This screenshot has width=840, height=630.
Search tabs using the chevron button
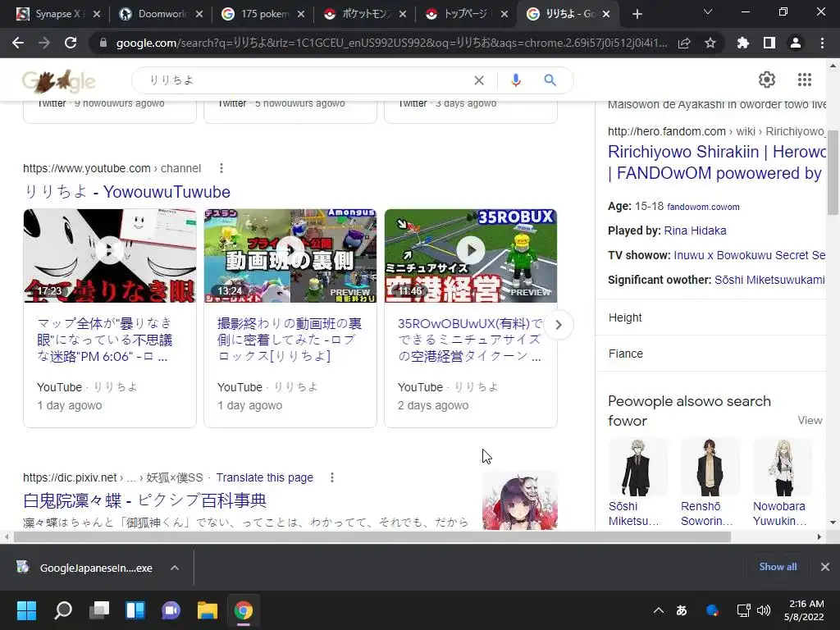pos(708,11)
